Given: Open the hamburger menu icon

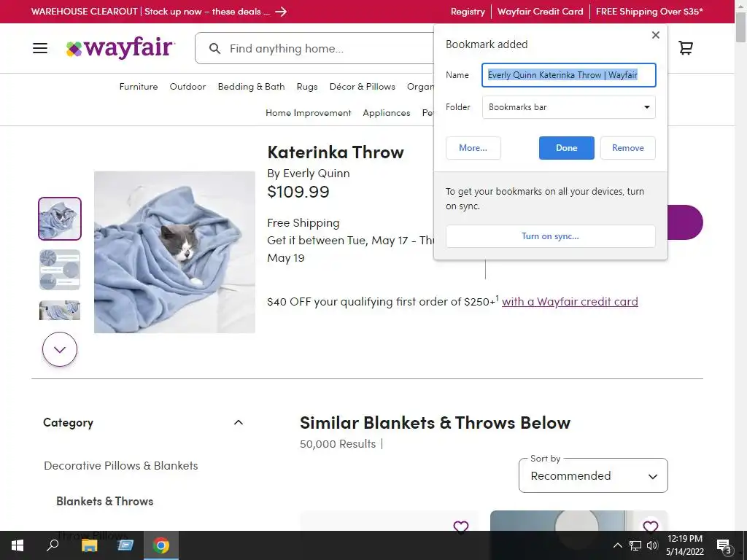Looking at the screenshot, I should (40, 48).
